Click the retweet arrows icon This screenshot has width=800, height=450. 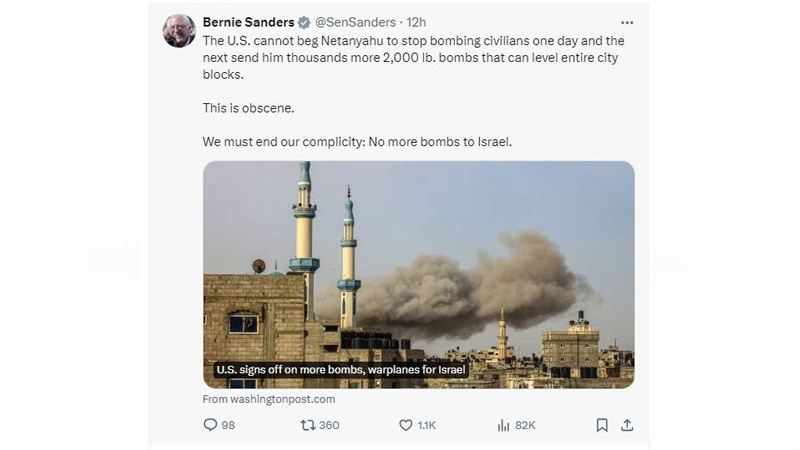307,425
